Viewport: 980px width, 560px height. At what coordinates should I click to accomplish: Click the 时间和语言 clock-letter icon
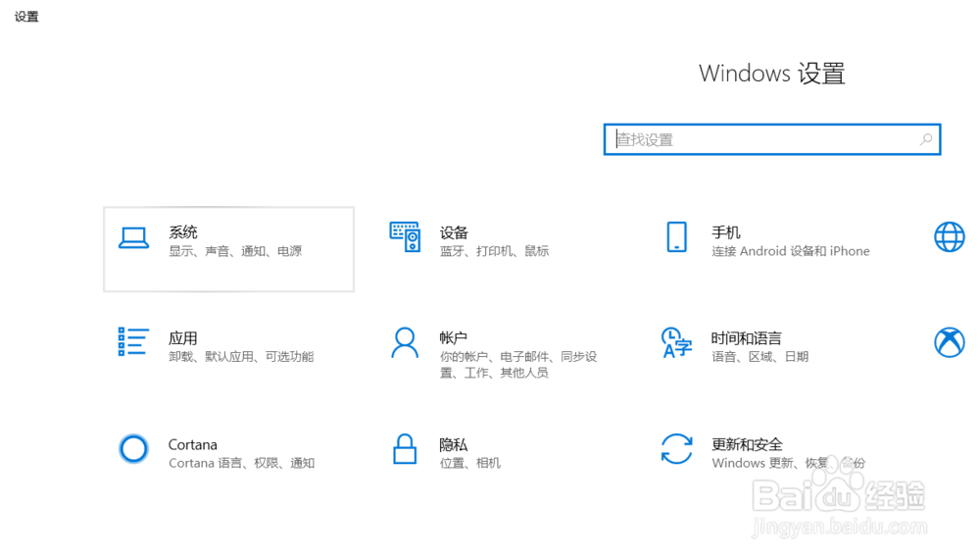(676, 343)
